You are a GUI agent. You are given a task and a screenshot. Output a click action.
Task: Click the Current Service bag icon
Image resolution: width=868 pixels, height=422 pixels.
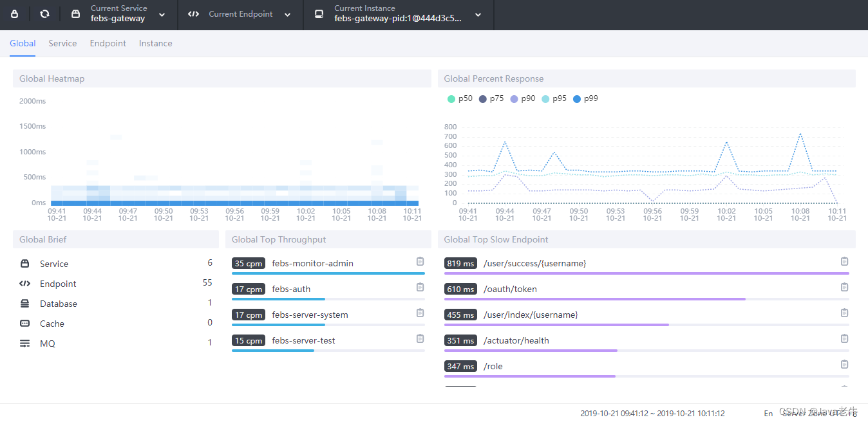coord(75,14)
